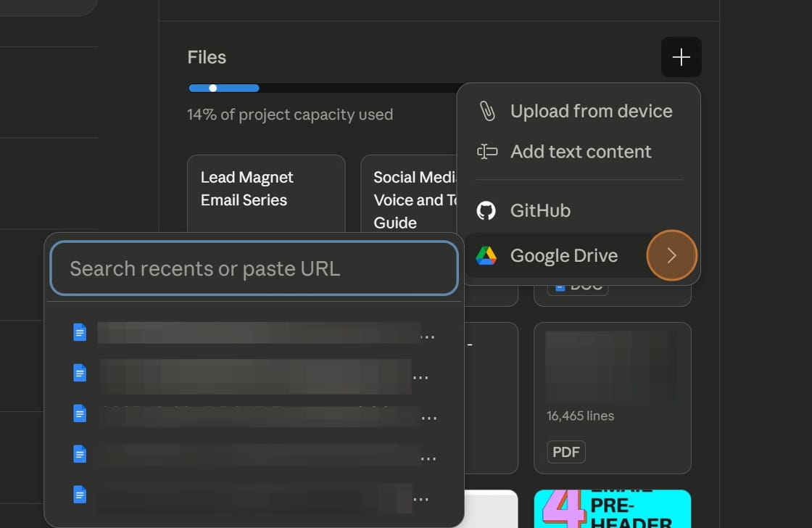Viewport: 812px width, 528px height.
Task: Select Upload from device in the menu
Action: click(591, 110)
